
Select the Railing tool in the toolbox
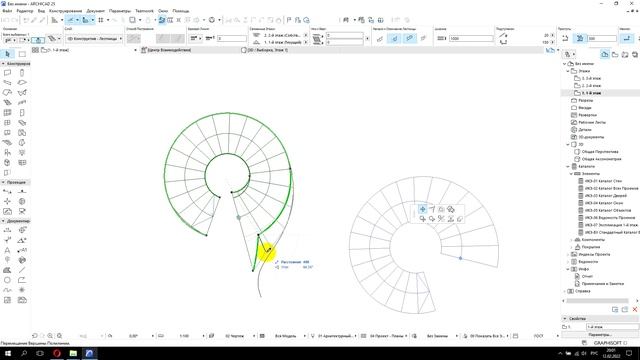[x=22, y=103]
